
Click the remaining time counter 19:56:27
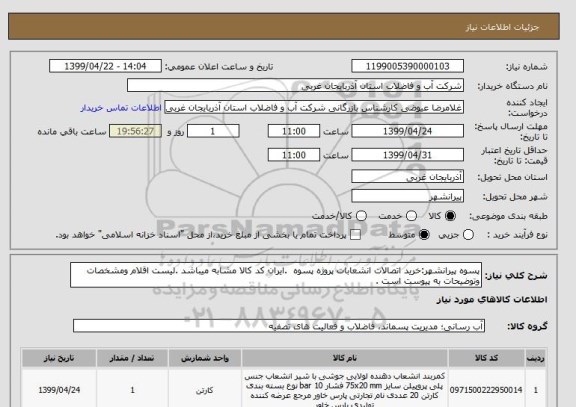(x=136, y=131)
